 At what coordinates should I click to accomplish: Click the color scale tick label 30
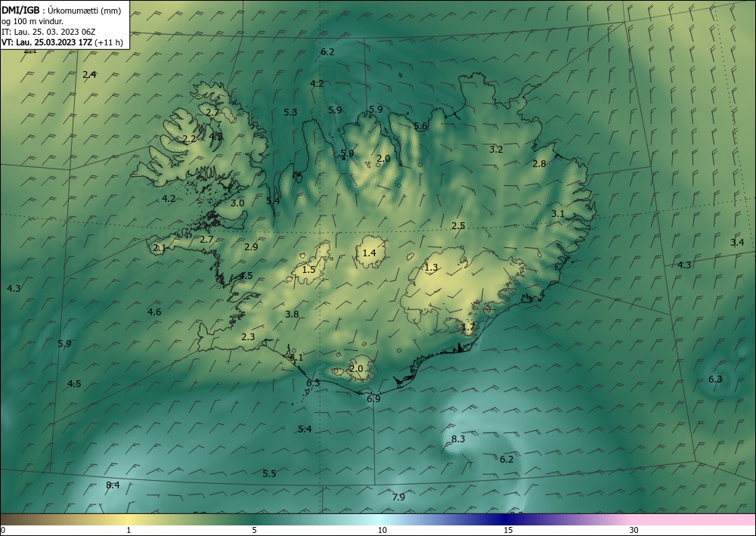(634, 531)
